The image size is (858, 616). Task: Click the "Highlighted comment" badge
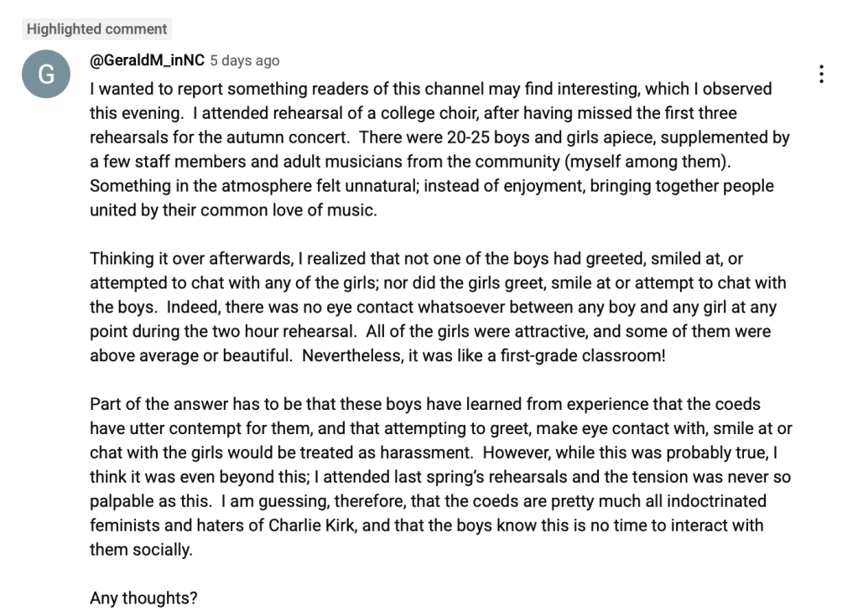(96, 29)
